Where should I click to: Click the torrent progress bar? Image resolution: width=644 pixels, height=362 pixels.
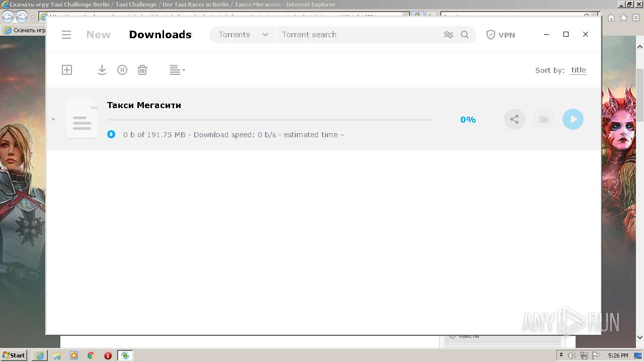tap(269, 120)
